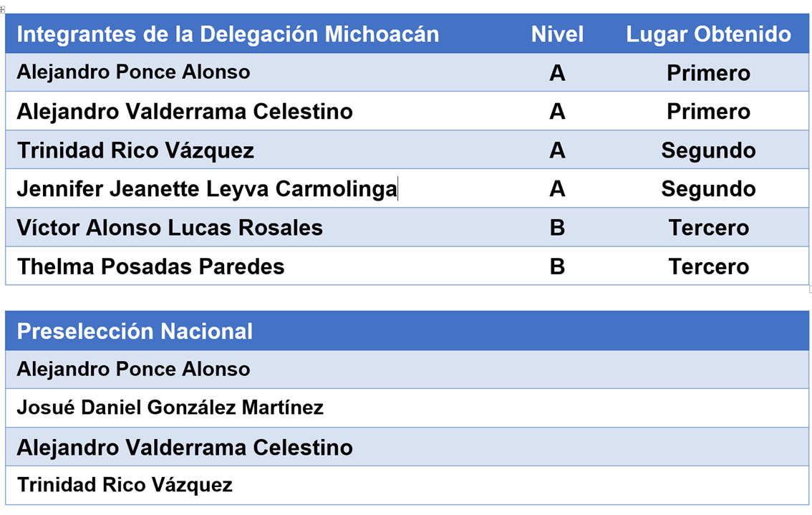Click Alejandro Ponce Alonso in the Preselección table
This screenshot has width=812, height=515.
point(134,370)
